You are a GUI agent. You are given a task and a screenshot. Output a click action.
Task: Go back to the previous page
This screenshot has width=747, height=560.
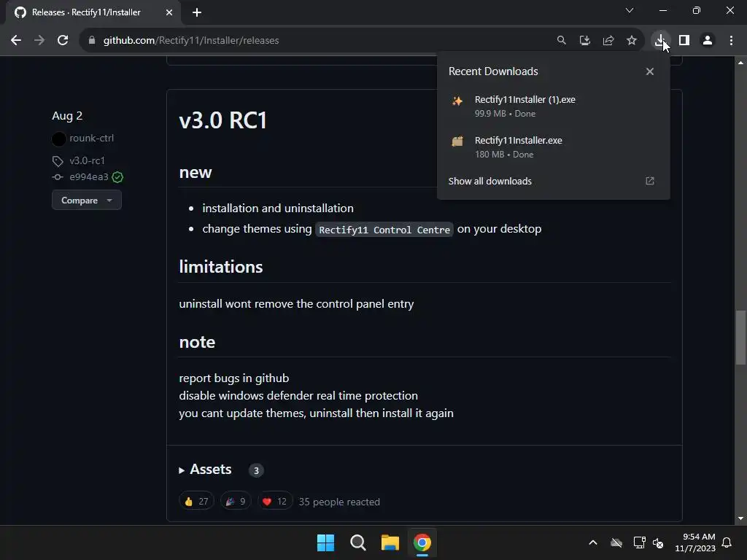pyautogui.click(x=16, y=41)
